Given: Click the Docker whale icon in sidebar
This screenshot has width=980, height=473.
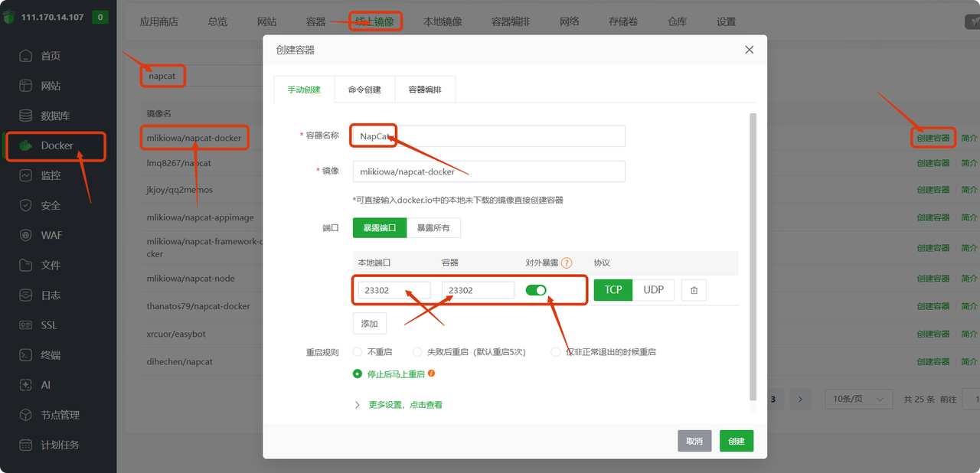Looking at the screenshot, I should (26, 145).
